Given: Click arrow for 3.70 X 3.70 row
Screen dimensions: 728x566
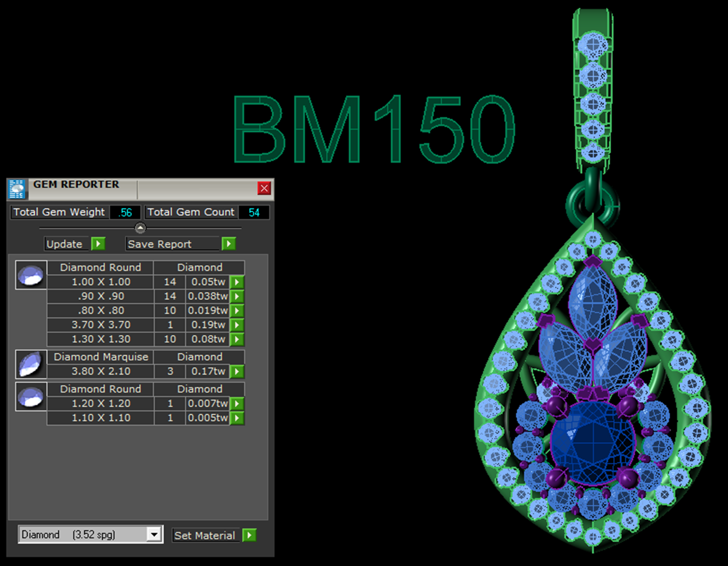Looking at the screenshot, I should 237,325.
